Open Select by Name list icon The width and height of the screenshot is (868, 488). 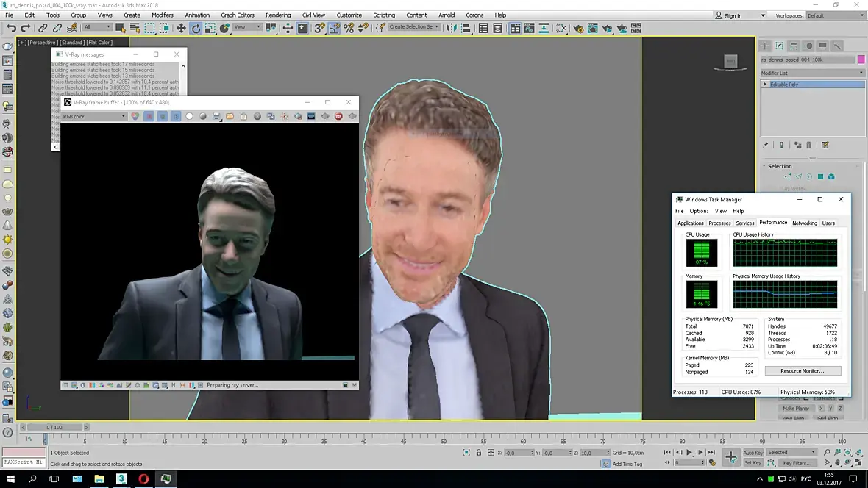click(x=135, y=28)
